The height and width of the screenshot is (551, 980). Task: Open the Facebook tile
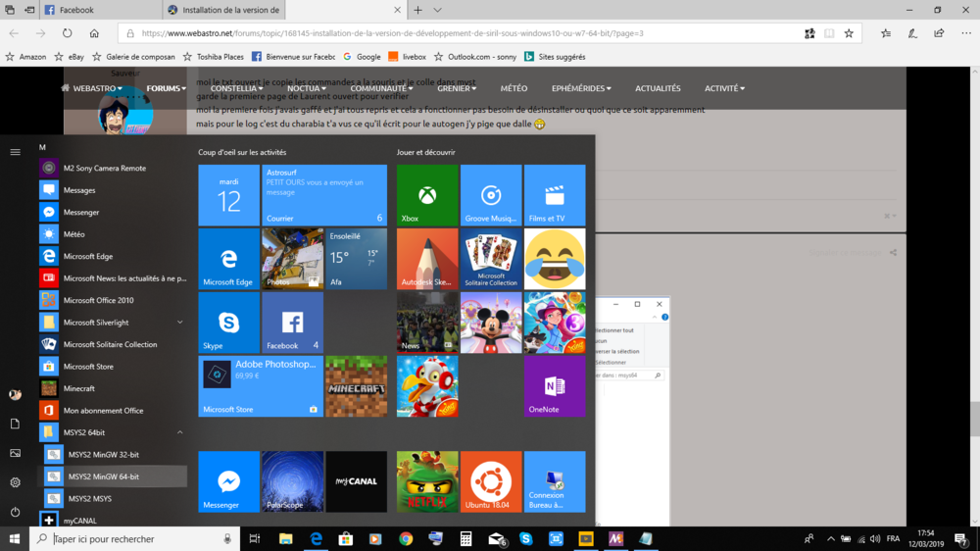[292, 323]
